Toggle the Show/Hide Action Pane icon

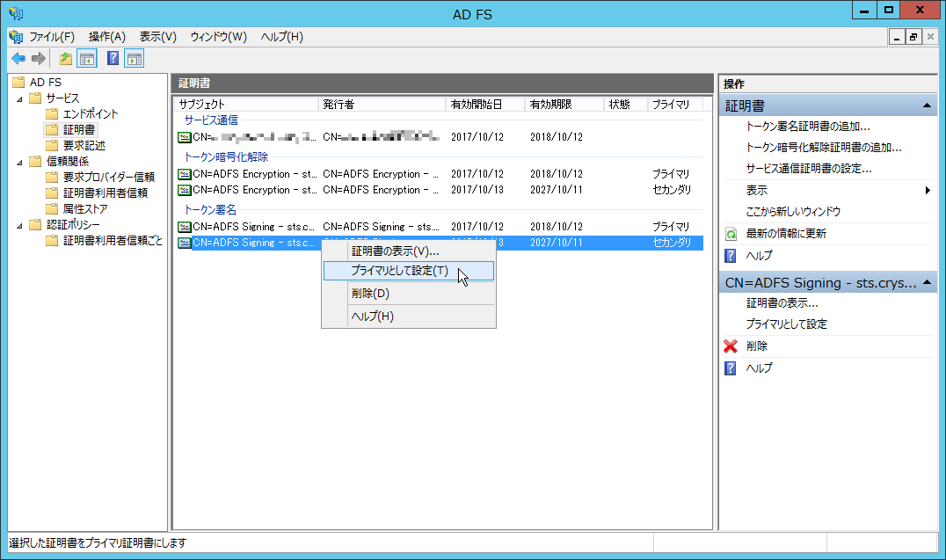[x=134, y=59]
